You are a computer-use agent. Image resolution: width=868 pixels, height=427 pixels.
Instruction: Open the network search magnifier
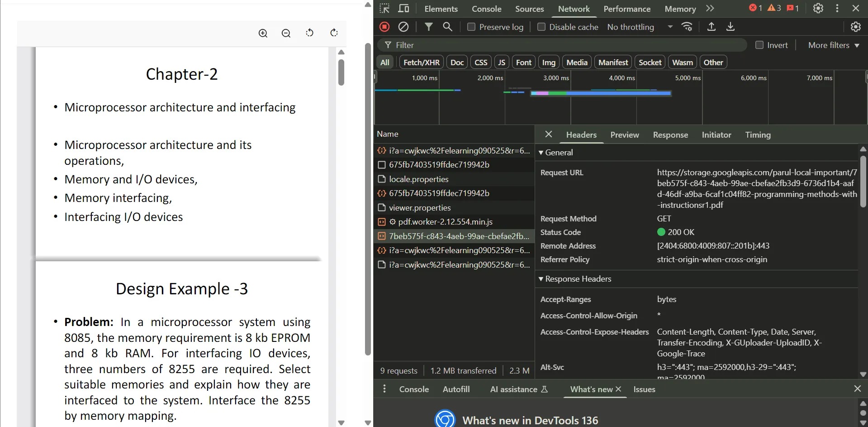tap(447, 27)
